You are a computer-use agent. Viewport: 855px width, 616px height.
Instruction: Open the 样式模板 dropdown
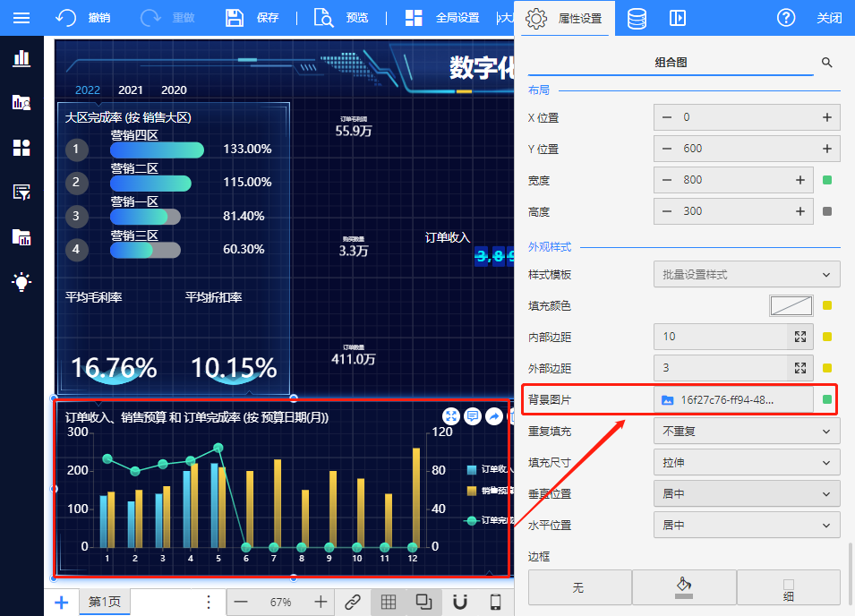coord(747,274)
